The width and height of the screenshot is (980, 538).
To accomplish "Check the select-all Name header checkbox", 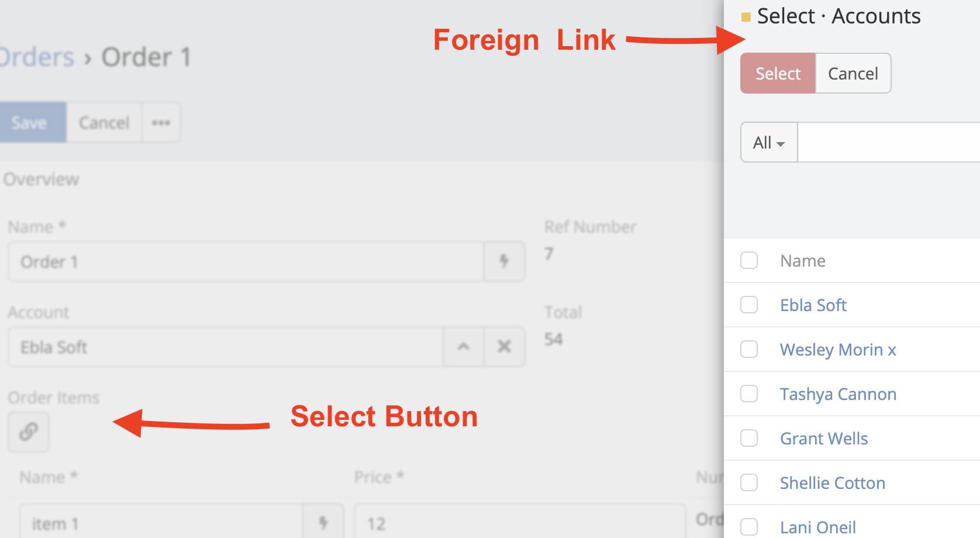I will [x=749, y=260].
